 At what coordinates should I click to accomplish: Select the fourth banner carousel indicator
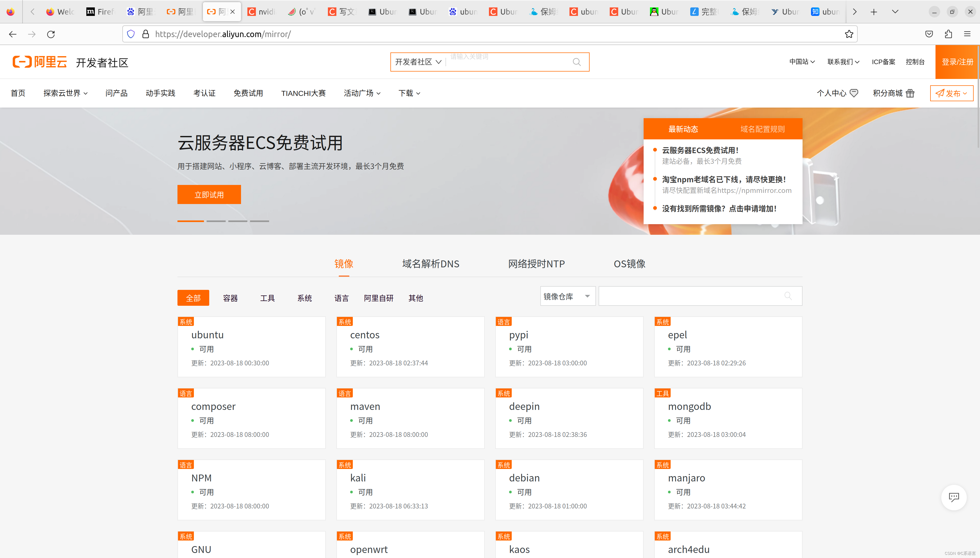(259, 221)
